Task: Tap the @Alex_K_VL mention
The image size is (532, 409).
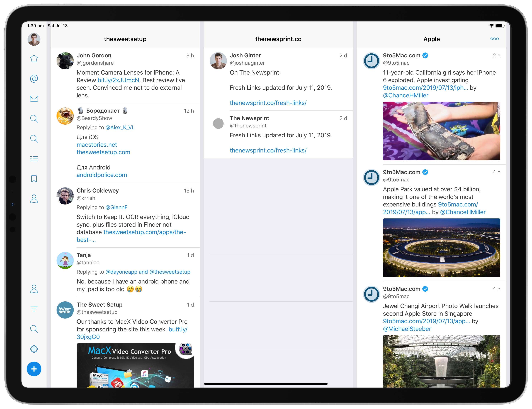Action: coord(120,127)
